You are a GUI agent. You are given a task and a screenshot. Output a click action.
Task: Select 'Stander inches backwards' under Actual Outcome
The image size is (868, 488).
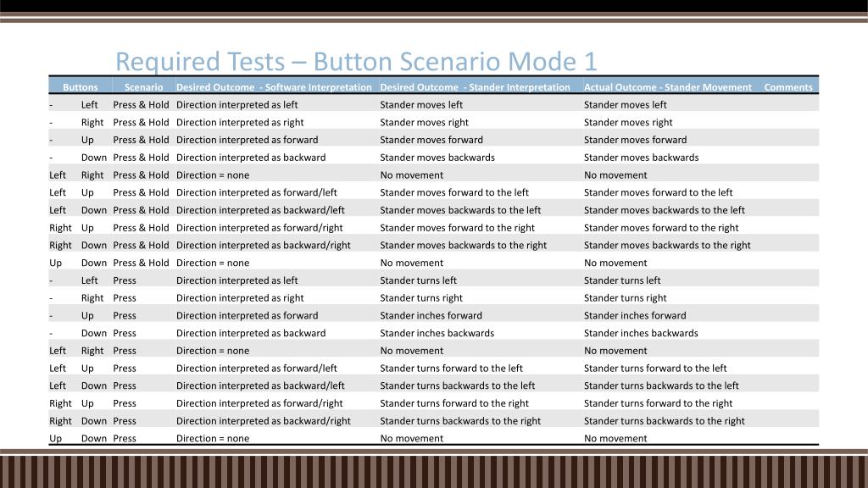click(641, 333)
